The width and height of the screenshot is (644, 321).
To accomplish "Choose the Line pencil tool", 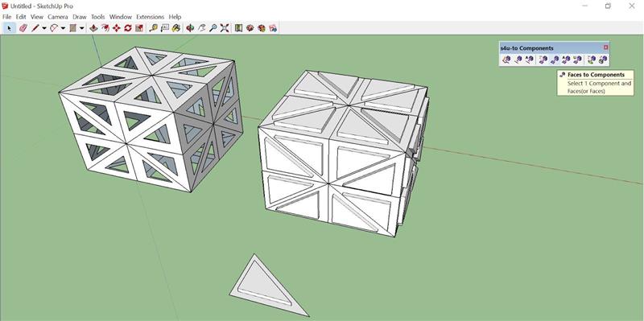I will click(35, 28).
